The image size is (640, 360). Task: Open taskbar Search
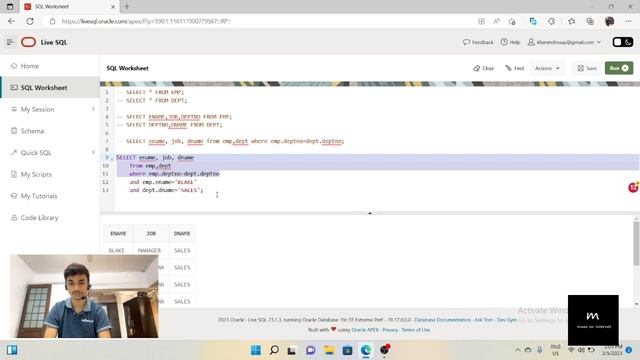point(274,350)
